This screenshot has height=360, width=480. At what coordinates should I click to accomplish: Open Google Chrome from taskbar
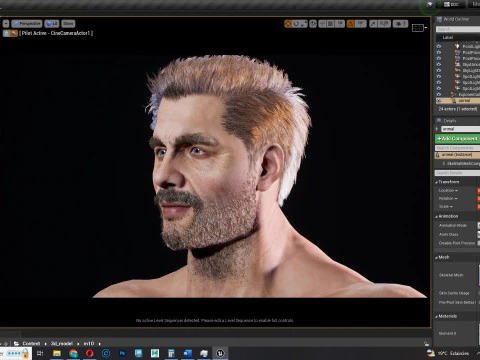pos(73,353)
